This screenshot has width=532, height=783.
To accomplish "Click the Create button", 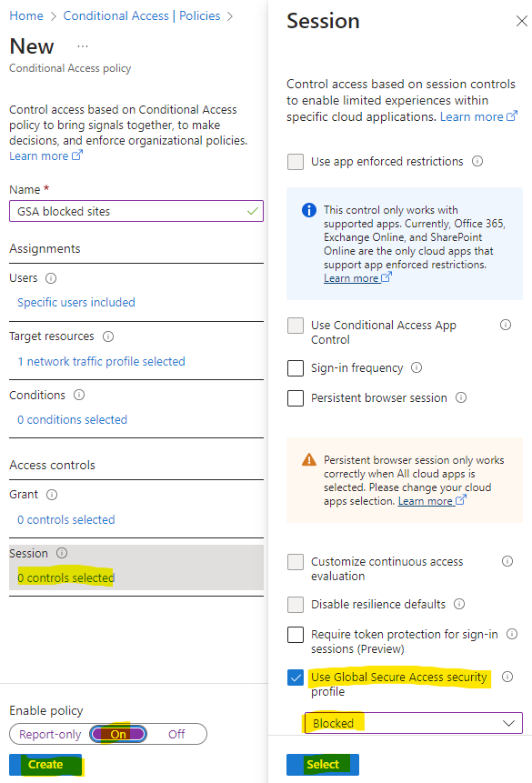I will 45,765.
